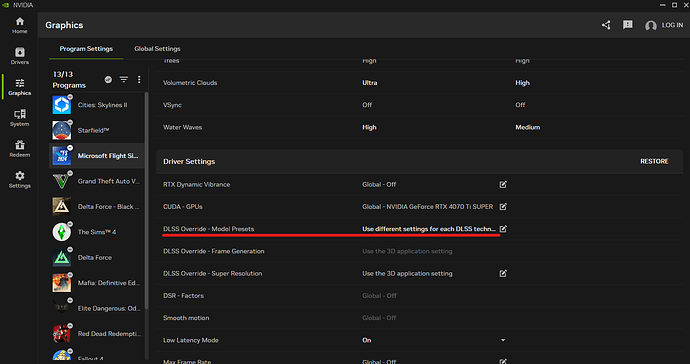
Task: Click the programs list scrollbar
Action: 147,200
